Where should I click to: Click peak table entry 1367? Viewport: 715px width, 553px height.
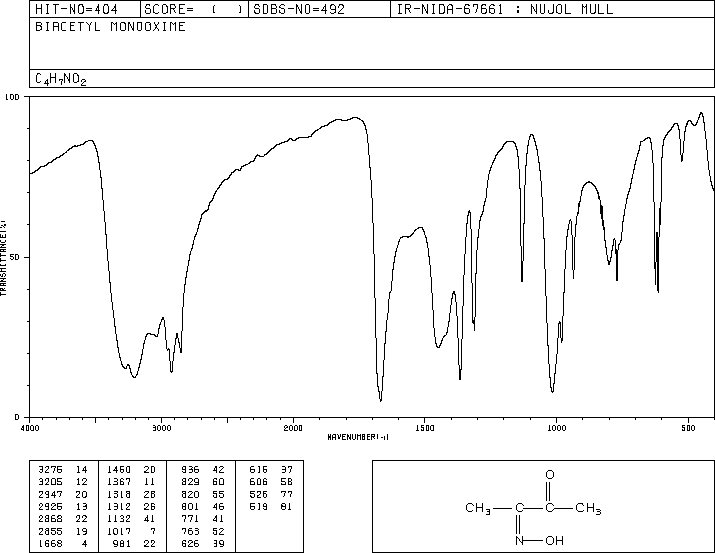coord(119,482)
